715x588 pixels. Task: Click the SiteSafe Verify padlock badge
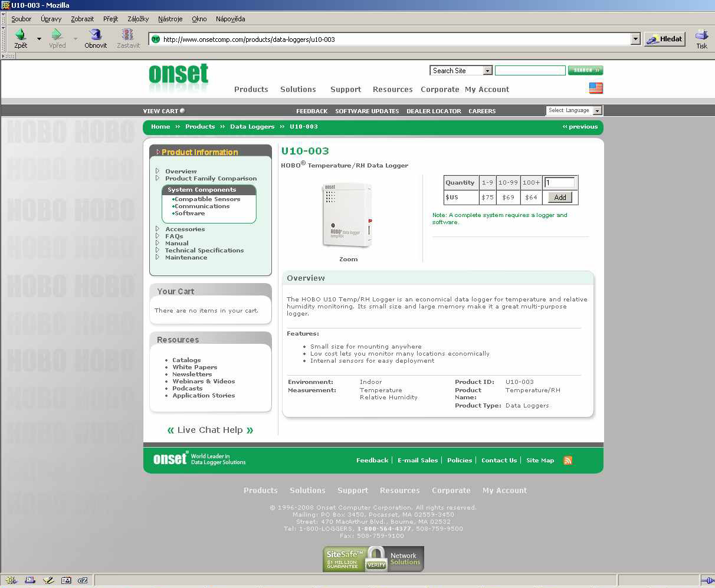[x=376, y=559]
